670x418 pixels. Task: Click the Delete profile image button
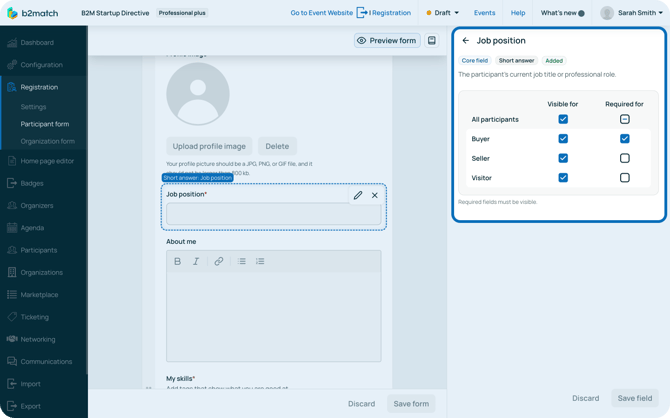click(x=277, y=146)
